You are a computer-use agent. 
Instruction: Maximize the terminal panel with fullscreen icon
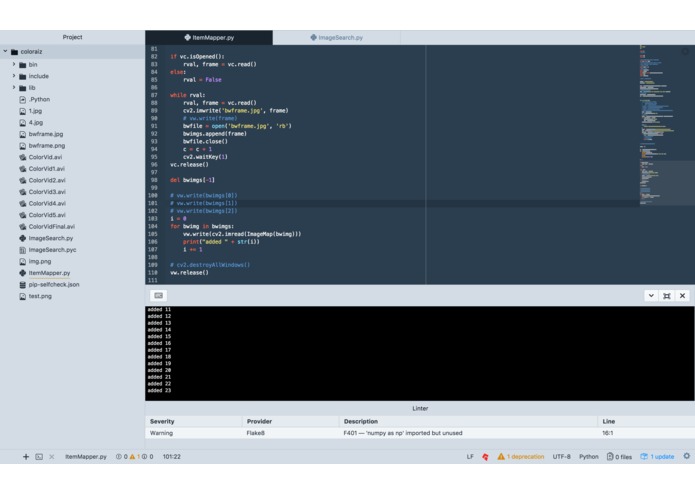point(667,296)
